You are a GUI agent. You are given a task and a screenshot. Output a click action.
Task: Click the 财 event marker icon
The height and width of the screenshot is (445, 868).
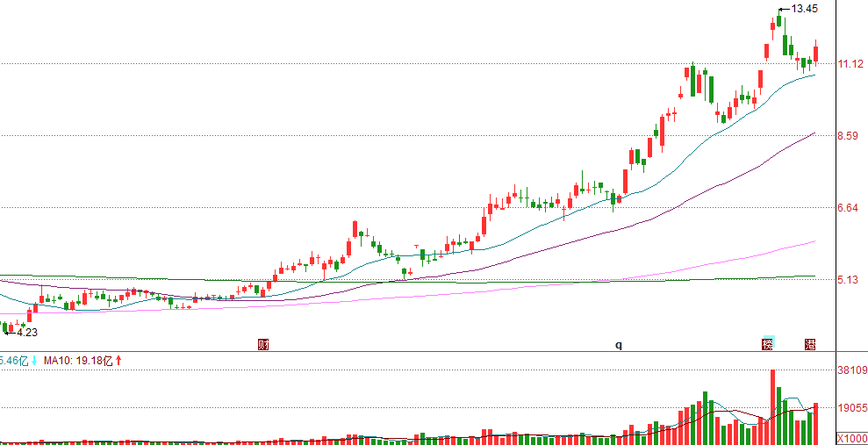click(x=263, y=345)
